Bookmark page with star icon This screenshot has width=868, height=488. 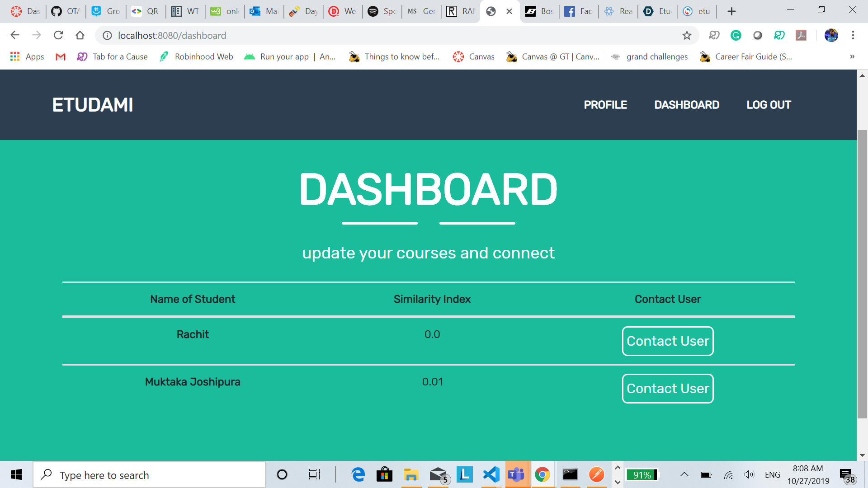[687, 35]
